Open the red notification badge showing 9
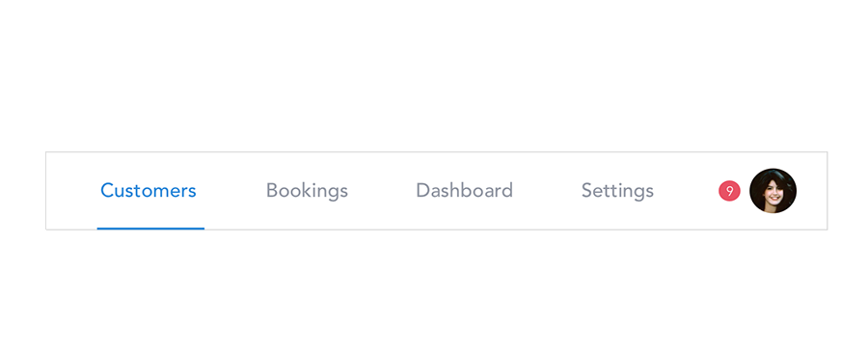This screenshot has height=351, width=868. coord(729,191)
